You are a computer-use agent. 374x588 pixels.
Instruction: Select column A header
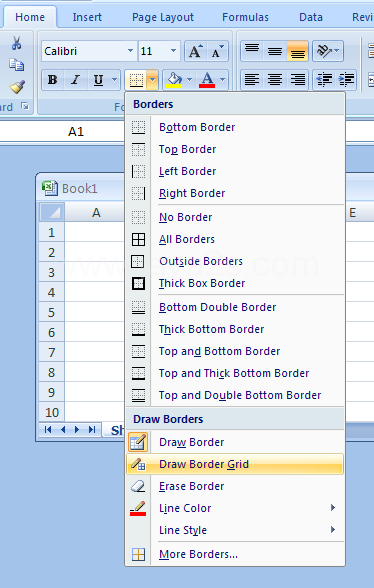tap(95, 213)
